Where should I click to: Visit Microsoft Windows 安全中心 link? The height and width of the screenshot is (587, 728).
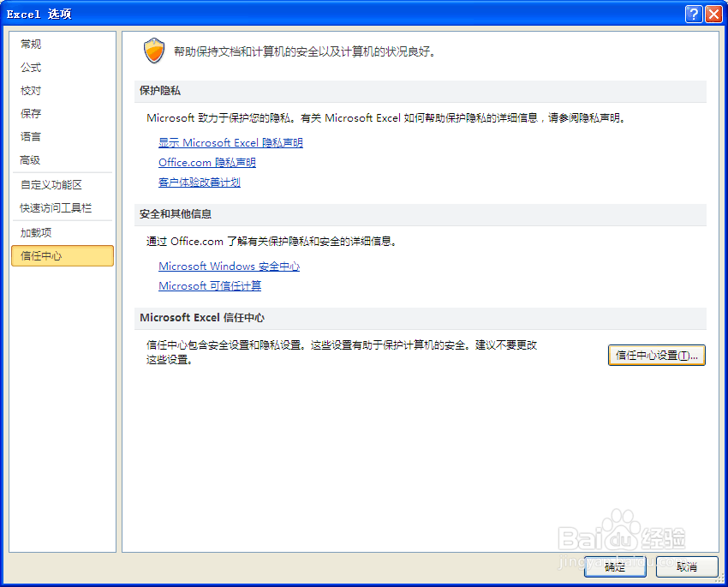[x=229, y=267]
